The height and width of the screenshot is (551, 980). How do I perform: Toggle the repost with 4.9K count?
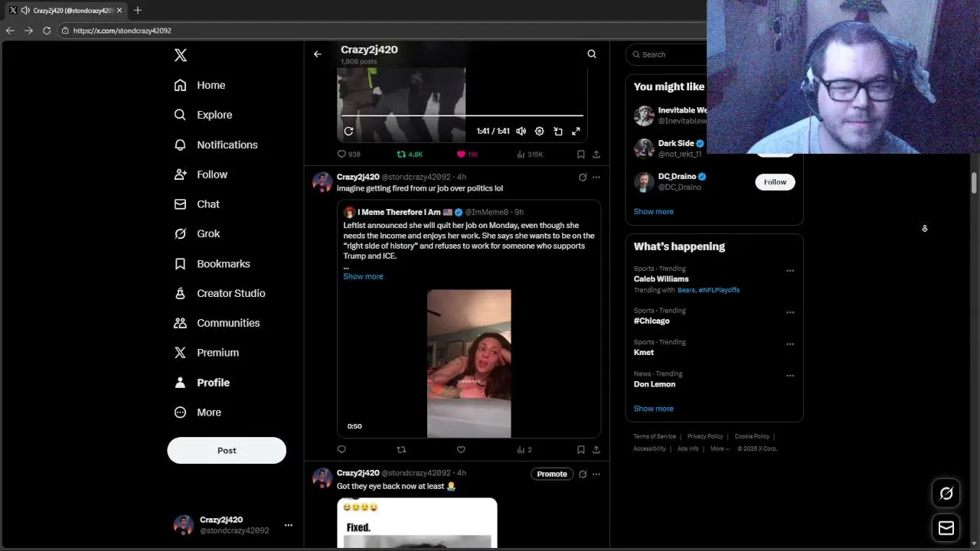410,155
